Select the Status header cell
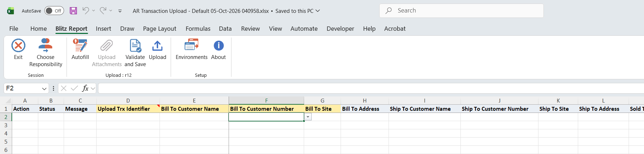Screen dimensions: 644x154 51,109
